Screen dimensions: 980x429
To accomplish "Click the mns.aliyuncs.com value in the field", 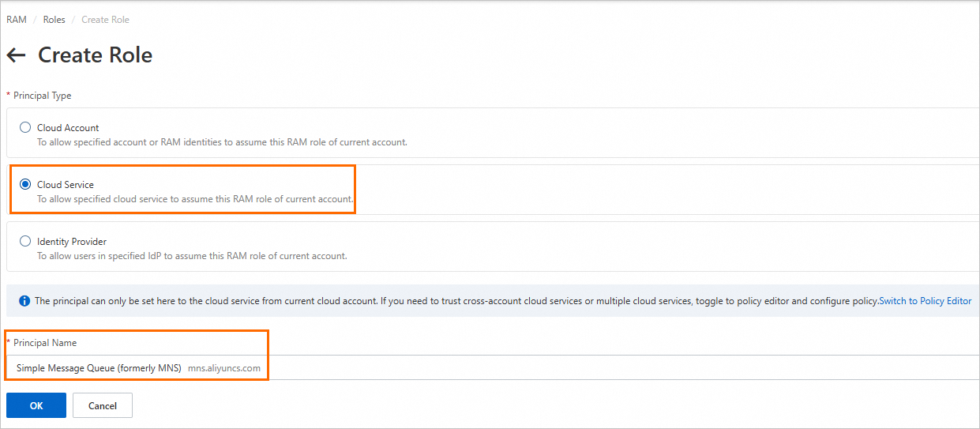I will tap(224, 368).
